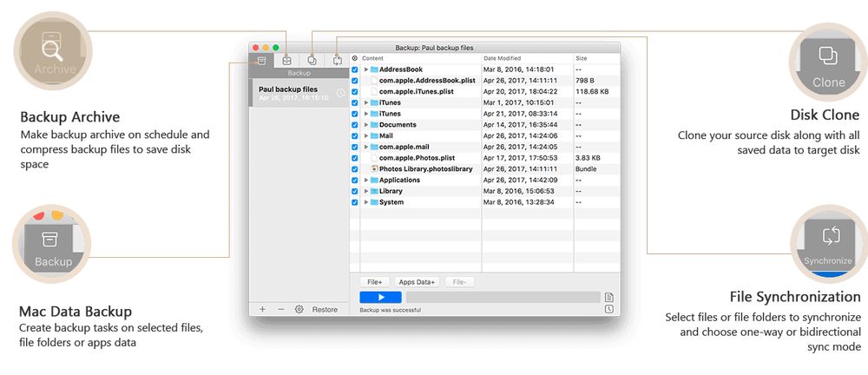Viewport: 868px width, 375px height.
Task: Uncheck the System checkbox
Action: [355, 202]
